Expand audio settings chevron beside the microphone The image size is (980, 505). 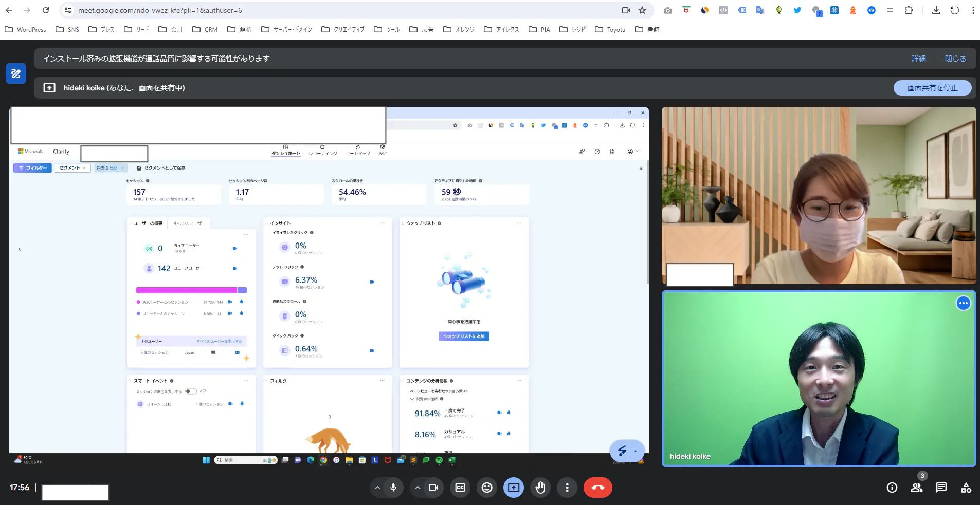point(377,488)
